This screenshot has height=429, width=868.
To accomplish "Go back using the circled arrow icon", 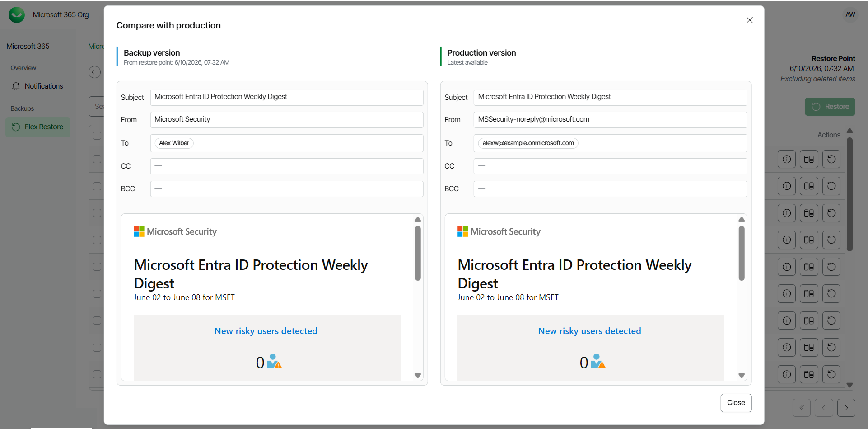I will [94, 72].
